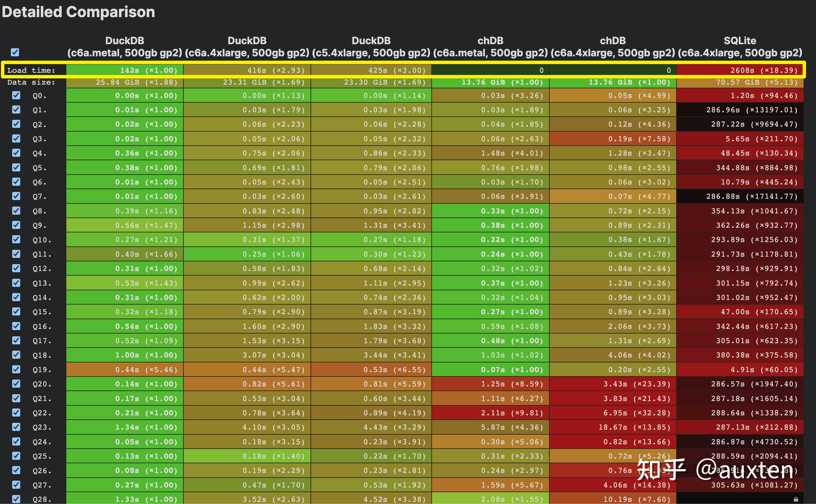The height and width of the screenshot is (504, 816).
Task: Click the DuckDB c6a.metal column header
Action: (x=125, y=47)
